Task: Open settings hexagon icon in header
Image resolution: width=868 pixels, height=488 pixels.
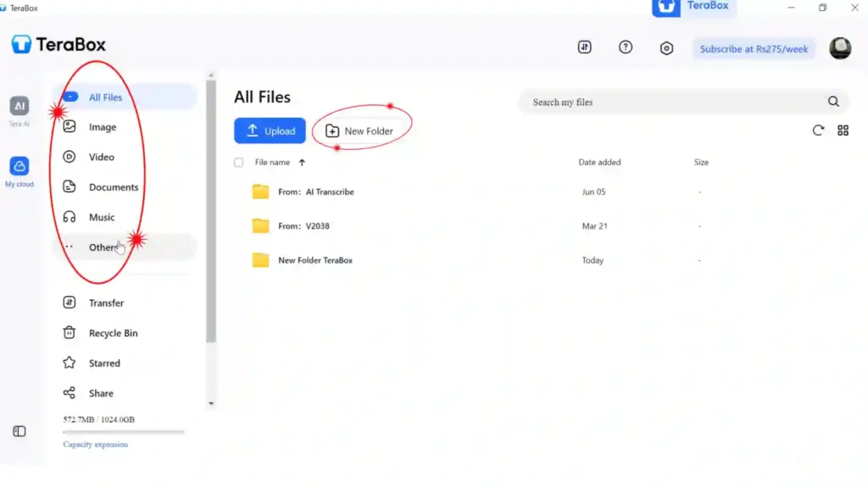Action: (666, 48)
